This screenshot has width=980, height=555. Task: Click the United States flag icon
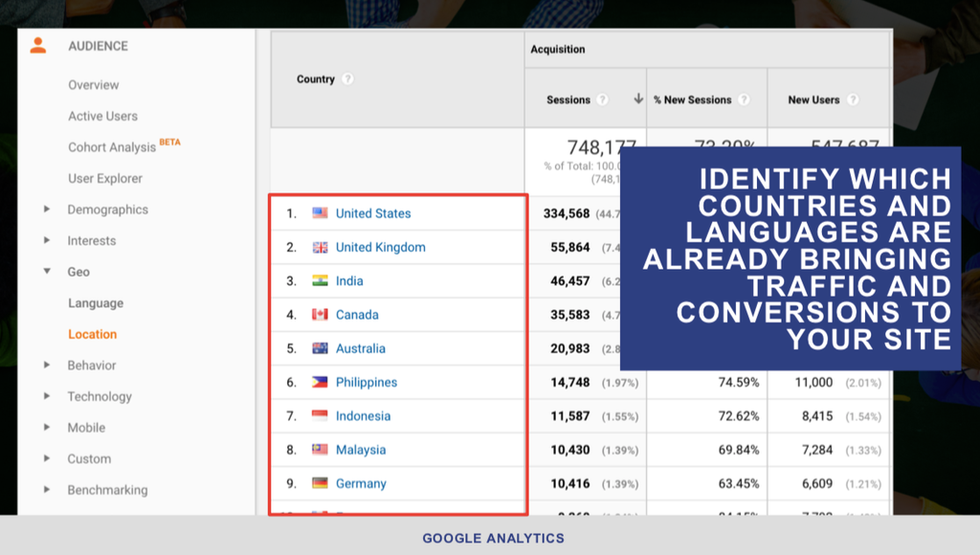click(320, 213)
